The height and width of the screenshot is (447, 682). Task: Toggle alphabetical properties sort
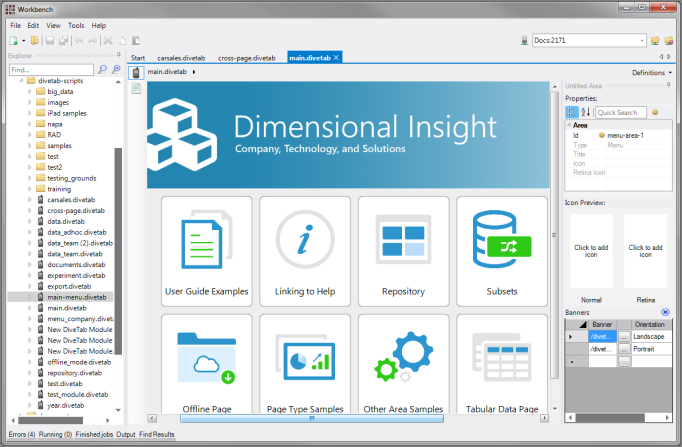tap(585, 112)
